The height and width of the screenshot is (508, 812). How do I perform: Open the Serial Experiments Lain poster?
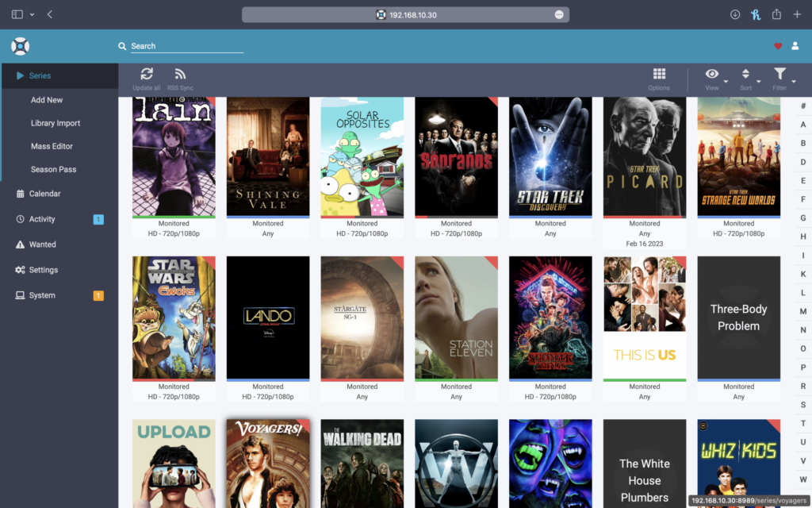coord(174,156)
